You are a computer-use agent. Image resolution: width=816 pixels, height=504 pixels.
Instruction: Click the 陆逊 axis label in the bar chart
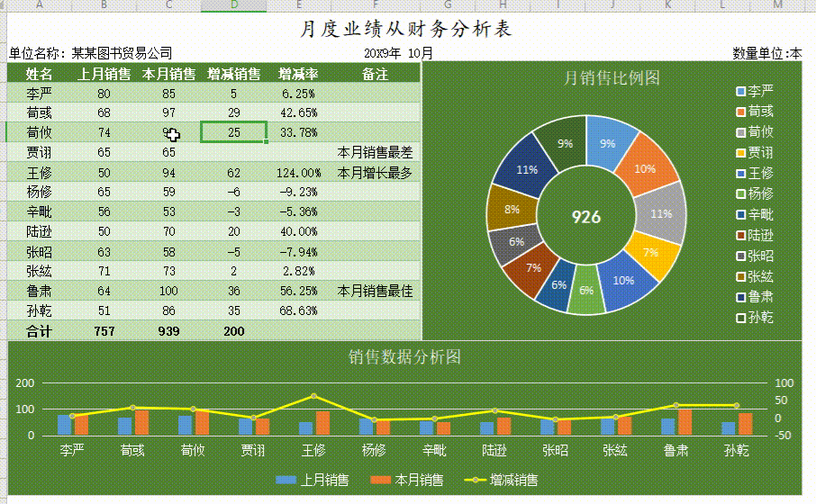[494, 450]
